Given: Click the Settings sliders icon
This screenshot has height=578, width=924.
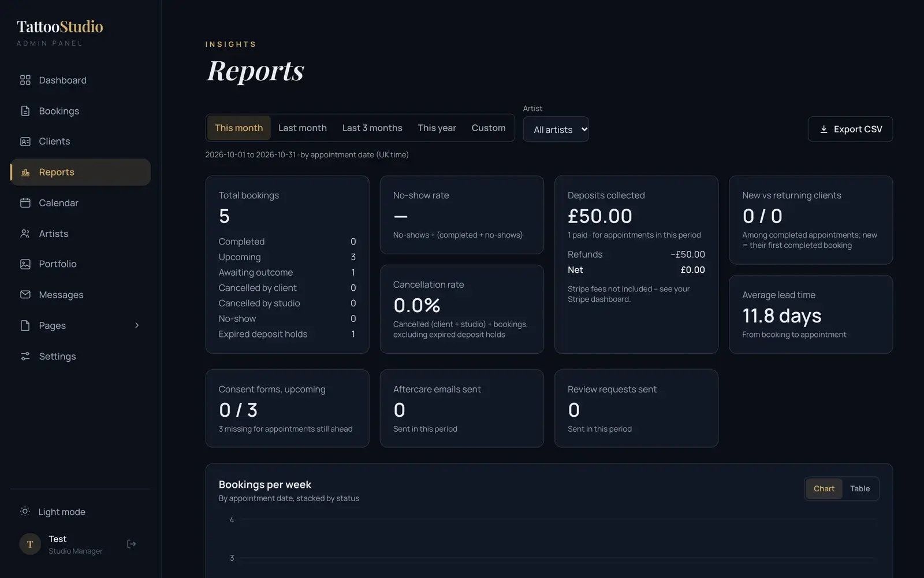Looking at the screenshot, I should coord(25,356).
